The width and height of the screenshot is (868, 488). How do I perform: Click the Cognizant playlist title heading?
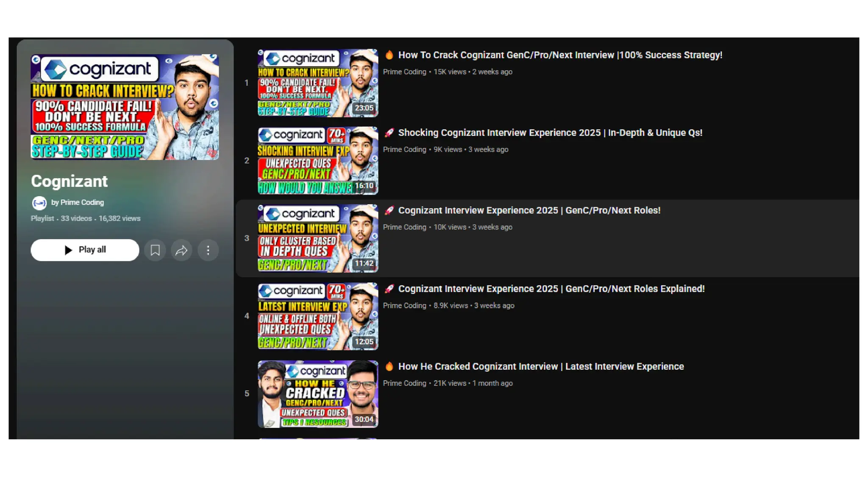(69, 181)
